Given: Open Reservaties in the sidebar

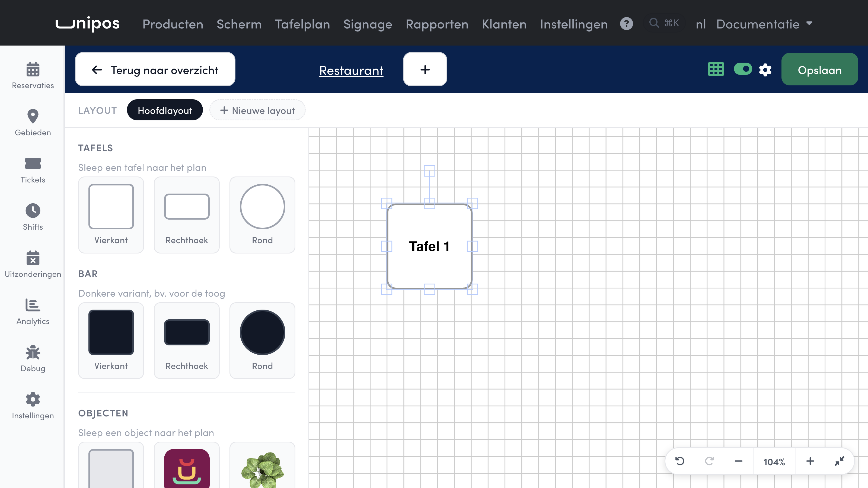Looking at the screenshot, I should tap(33, 76).
